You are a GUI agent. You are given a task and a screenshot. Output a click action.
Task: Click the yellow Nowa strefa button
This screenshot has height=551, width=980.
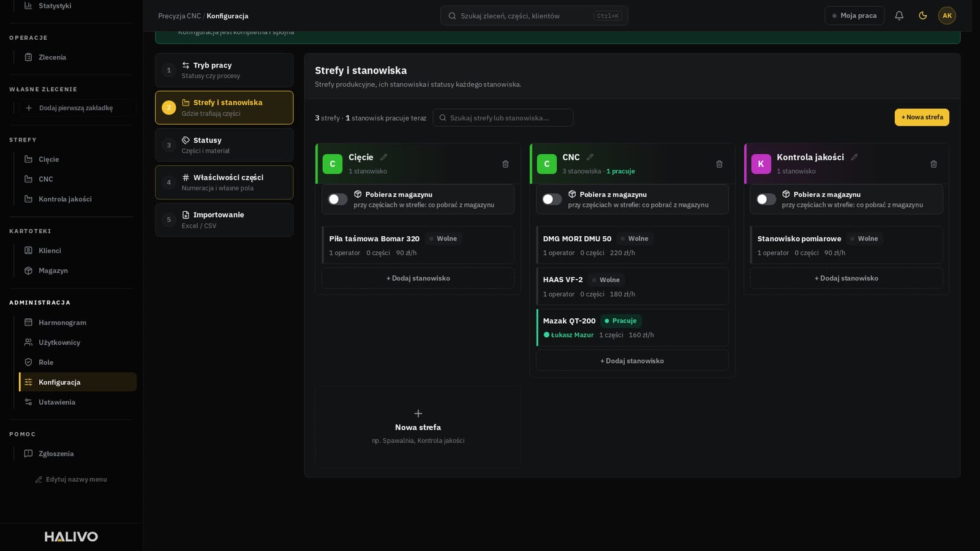tap(922, 118)
